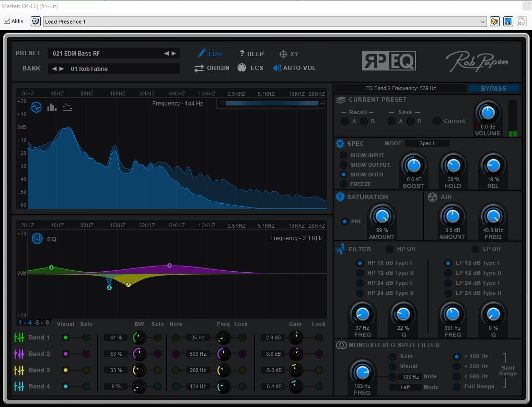Image resolution: width=532 pixels, height=407 pixels.
Task: Click ORIGIN swap arrows icon
Action: [x=199, y=68]
